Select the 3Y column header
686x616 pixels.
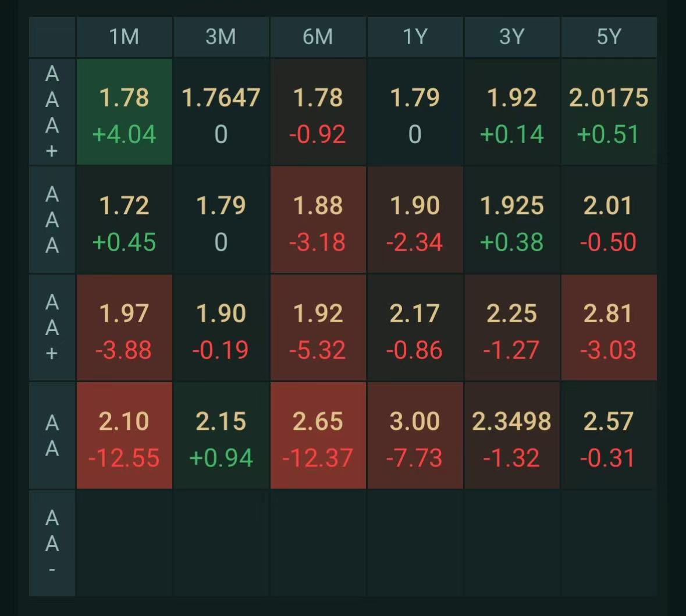point(512,37)
